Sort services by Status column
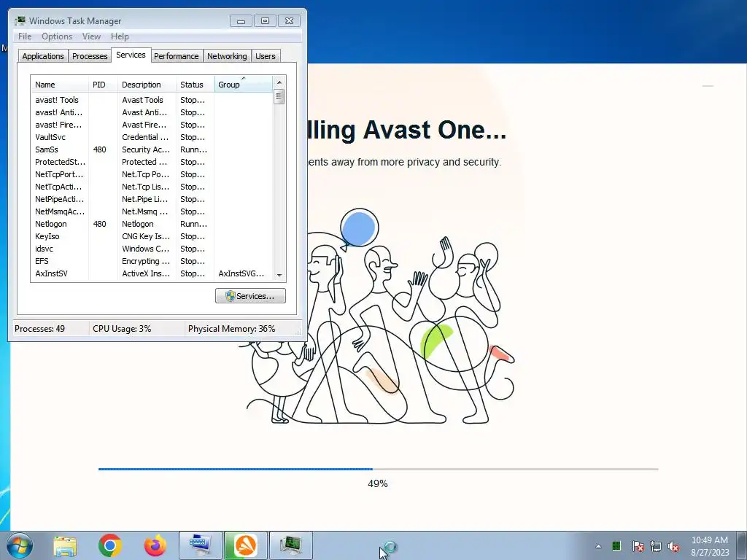 pyautogui.click(x=196, y=85)
